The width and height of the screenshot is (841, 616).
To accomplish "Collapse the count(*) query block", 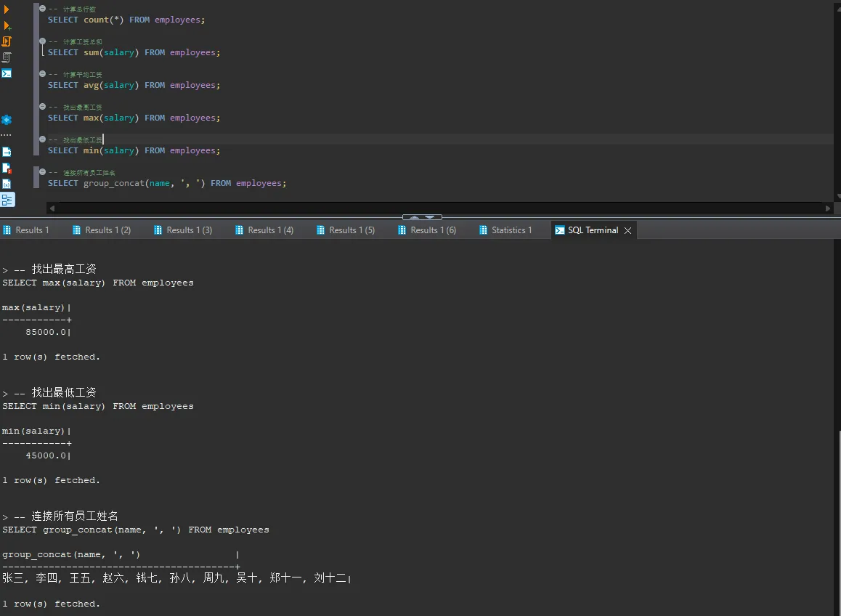I will (x=42, y=8).
